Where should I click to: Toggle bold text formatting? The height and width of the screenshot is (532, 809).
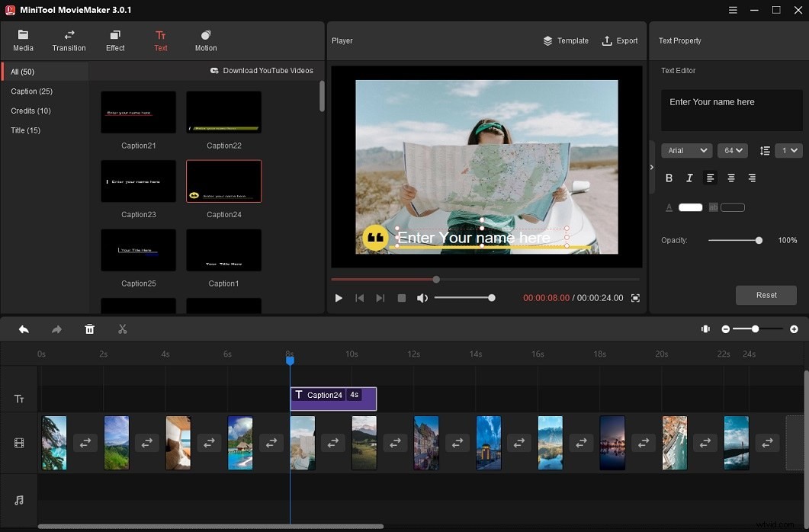[x=669, y=178]
